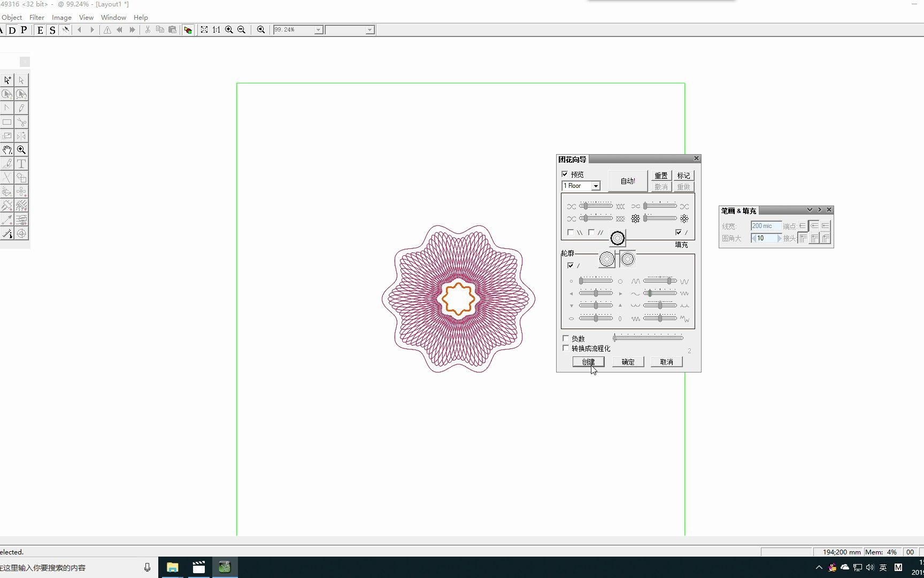Select the shape combine tool
Image resolution: width=924 pixels, height=578 pixels.
click(x=21, y=178)
